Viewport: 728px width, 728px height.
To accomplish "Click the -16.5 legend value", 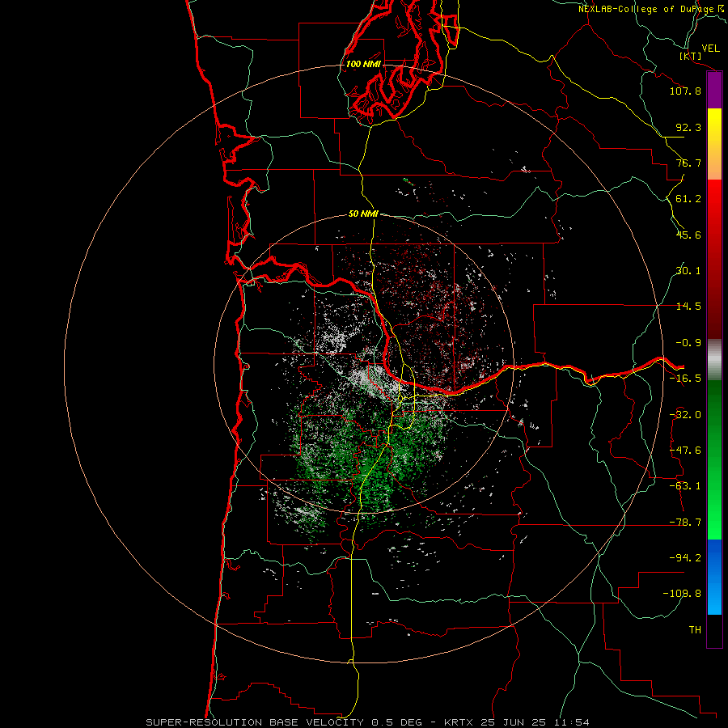I will tap(685, 379).
